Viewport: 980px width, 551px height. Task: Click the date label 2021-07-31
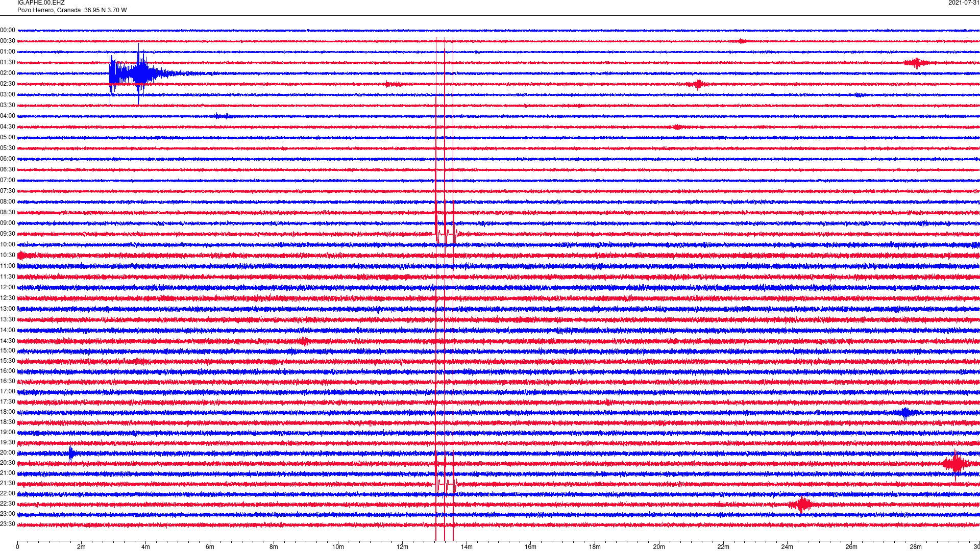click(x=964, y=3)
